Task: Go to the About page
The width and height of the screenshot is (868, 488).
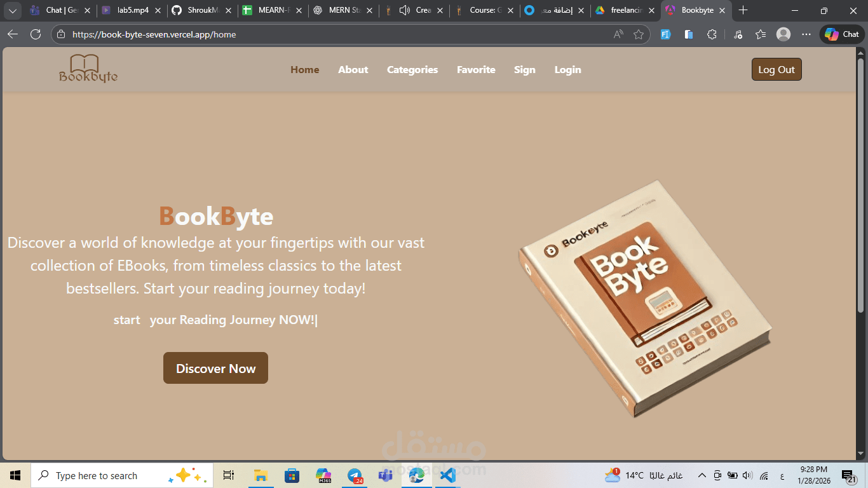Action: tap(353, 70)
